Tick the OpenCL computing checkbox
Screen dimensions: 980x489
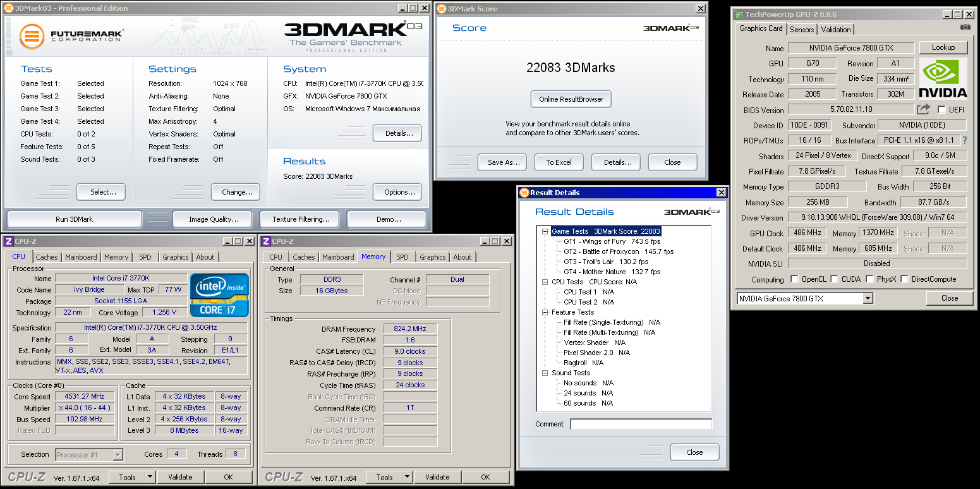click(794, 279)
